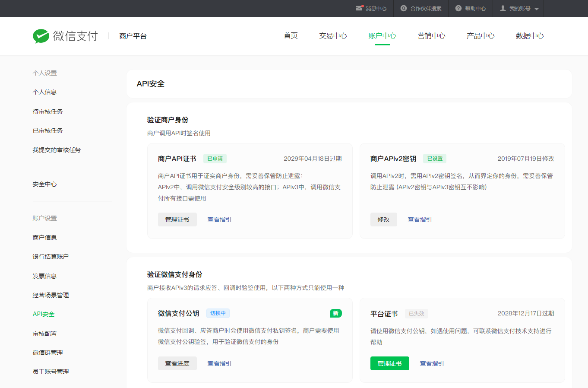Click the 账户设置 sidebar group label
Viewport: 588px width, 388px height.
pos(45,218)
